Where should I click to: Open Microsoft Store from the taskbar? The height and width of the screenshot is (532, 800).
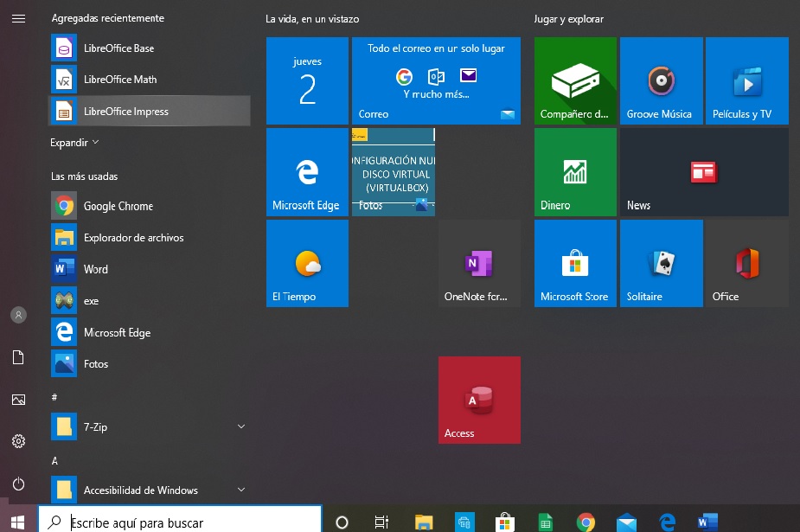click(x=504, y=522)
